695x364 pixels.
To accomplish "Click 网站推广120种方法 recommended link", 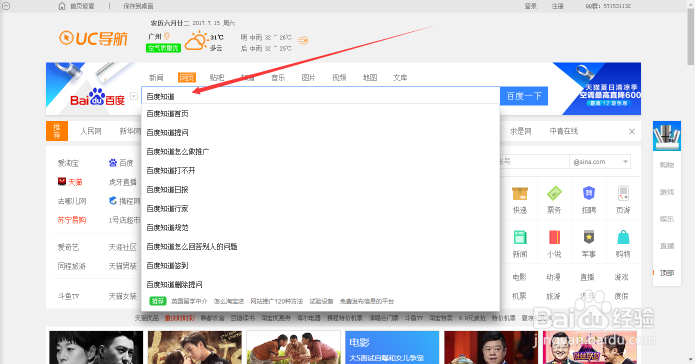I will coord(277,301).
